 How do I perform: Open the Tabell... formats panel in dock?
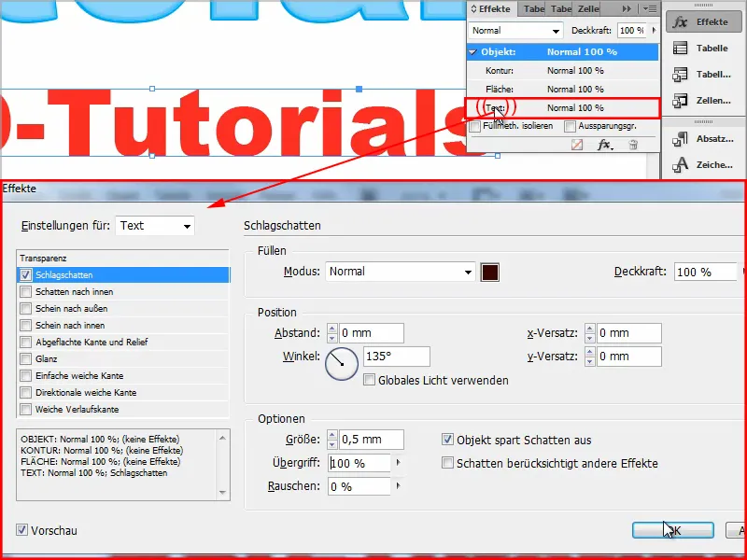click(703, 75)
